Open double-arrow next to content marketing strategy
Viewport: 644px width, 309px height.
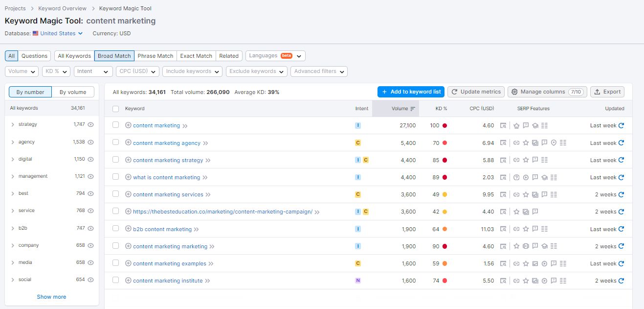point(208,161)
